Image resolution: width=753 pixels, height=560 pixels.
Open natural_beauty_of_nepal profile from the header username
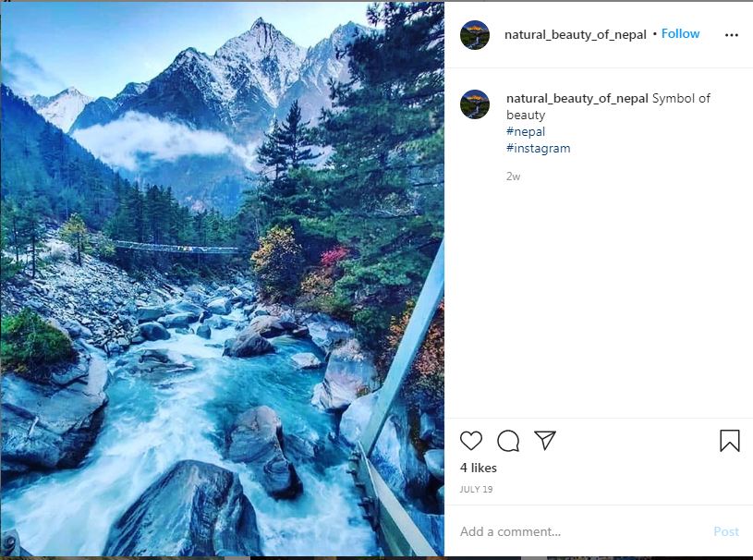pos(575,35)
